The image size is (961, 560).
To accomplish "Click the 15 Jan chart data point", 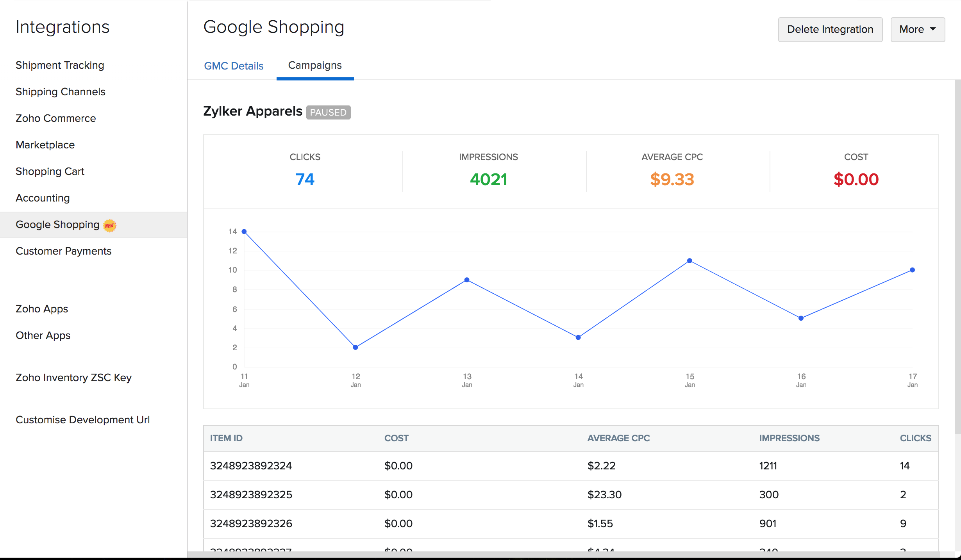I will (689, 260).
